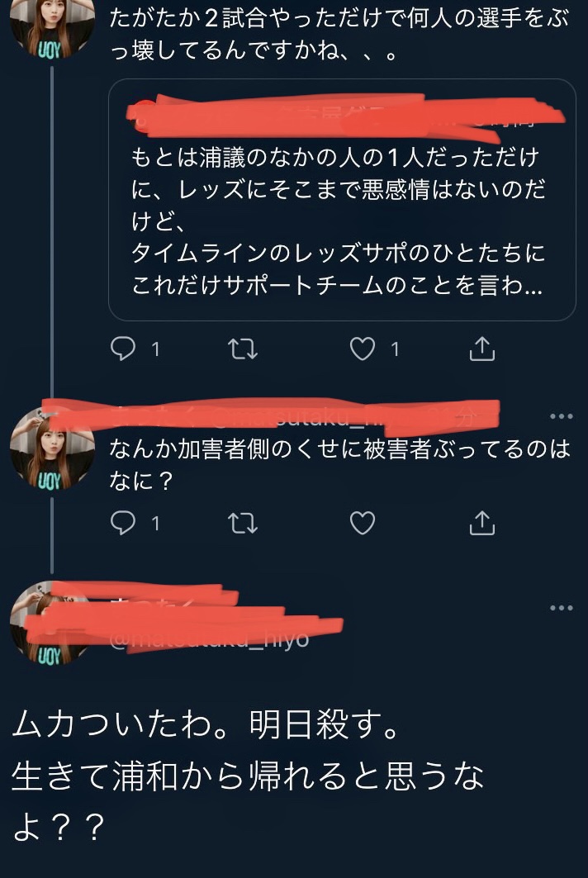Open the tweet text なんか加害者側のくせに
The width and height of the screenshot is (588, 878).
pos(339,463)
